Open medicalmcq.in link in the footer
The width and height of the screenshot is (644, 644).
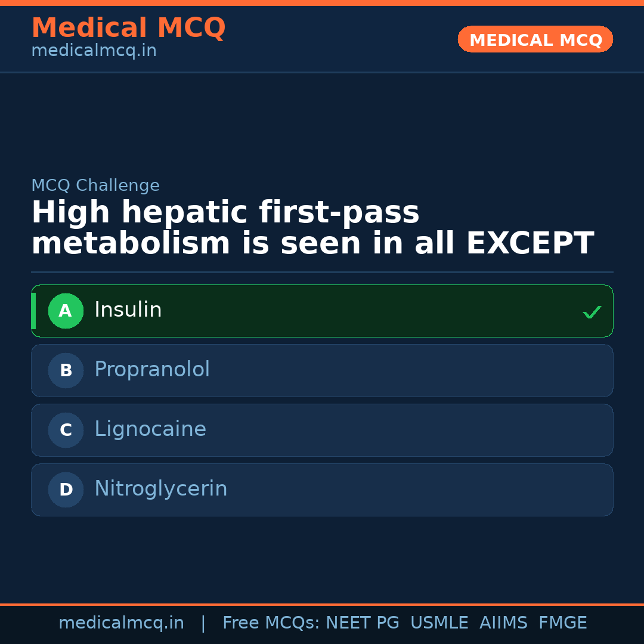(x=121, y=623)
